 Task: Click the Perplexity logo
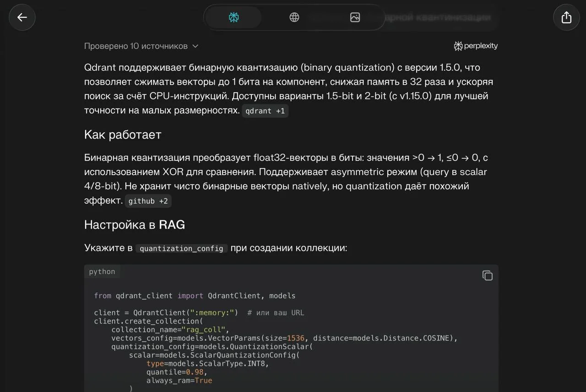(476, 46)
